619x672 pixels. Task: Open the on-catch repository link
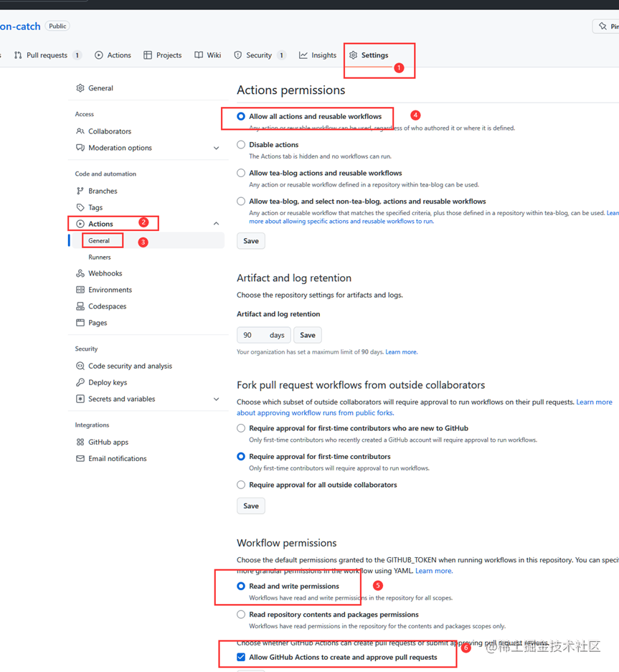[20, 26]
